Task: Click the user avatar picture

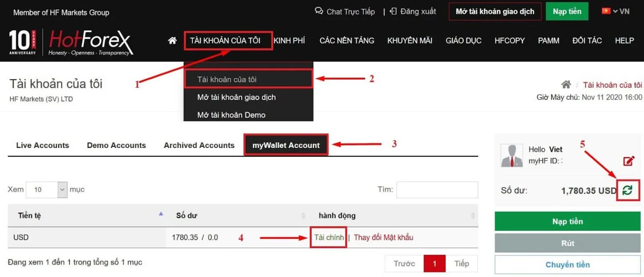Action: pyautogui.click(x=512, y=155)
